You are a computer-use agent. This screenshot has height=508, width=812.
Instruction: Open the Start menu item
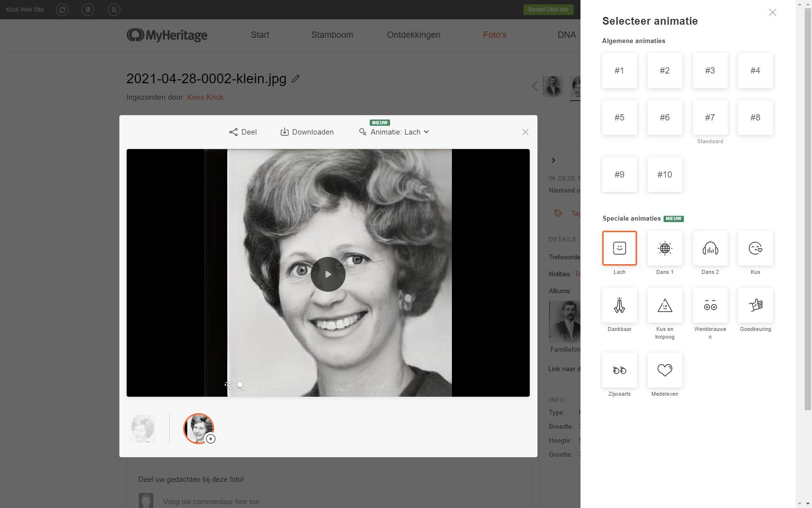[260, 35]
